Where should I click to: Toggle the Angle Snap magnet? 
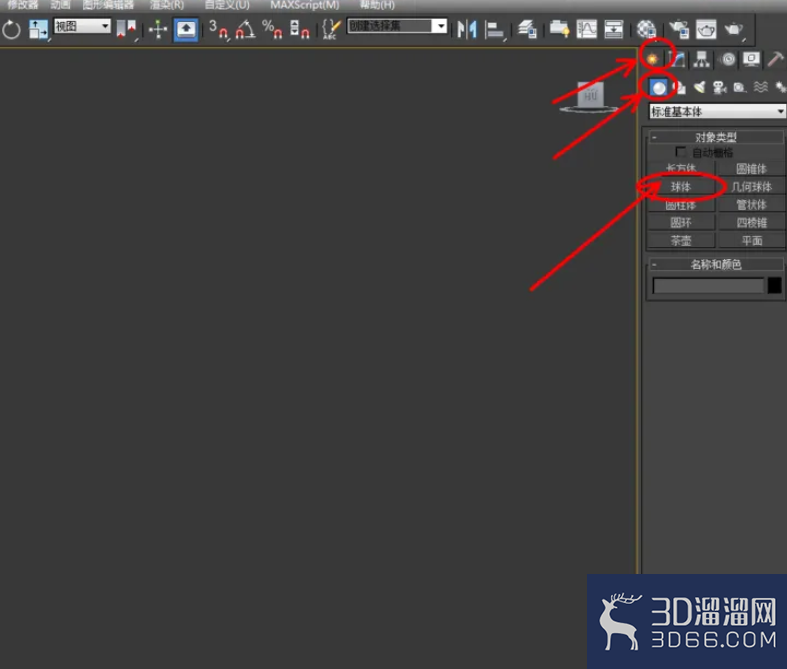245,29
